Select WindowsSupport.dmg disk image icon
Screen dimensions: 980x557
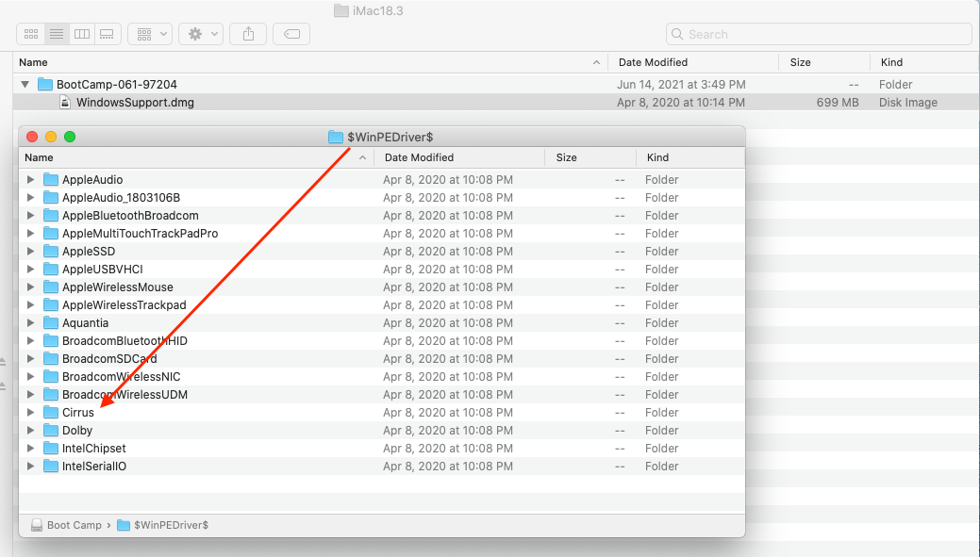click(x=65, y=102)
